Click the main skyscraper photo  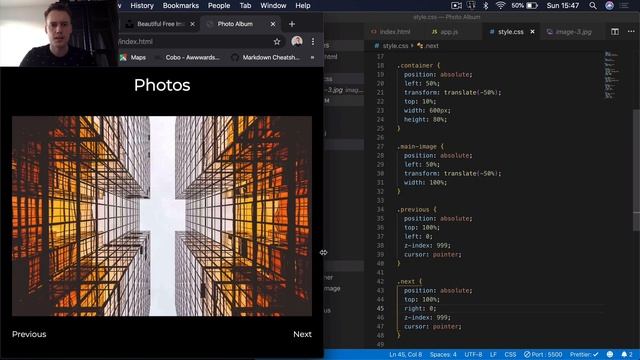162,216
